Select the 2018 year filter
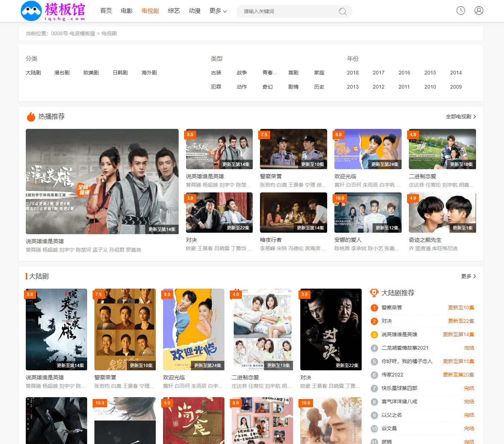Image resolution: width=504 pixels, height=444 pixels. pos(353,73)
